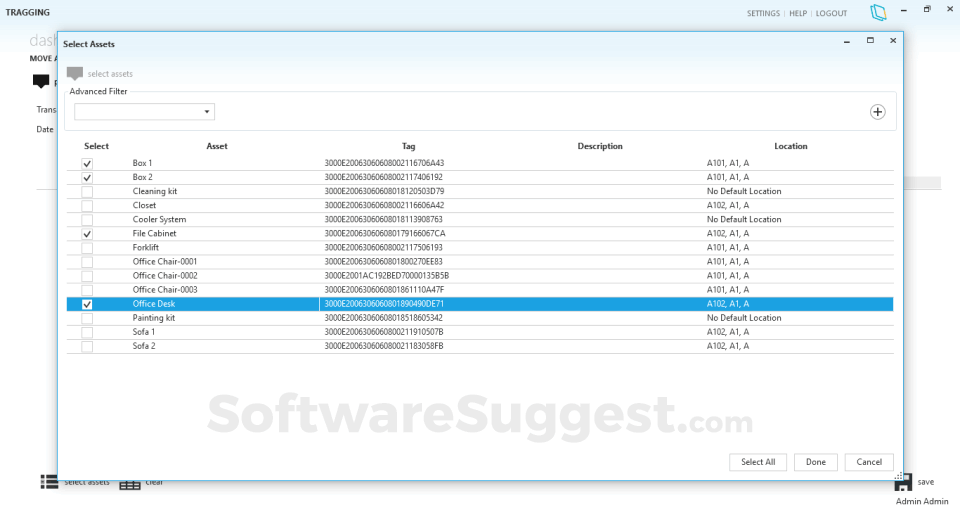Click the clear grid icon at bottom
Image resolution: width=960 pixels, height=512 pixels.
[130, 484]
